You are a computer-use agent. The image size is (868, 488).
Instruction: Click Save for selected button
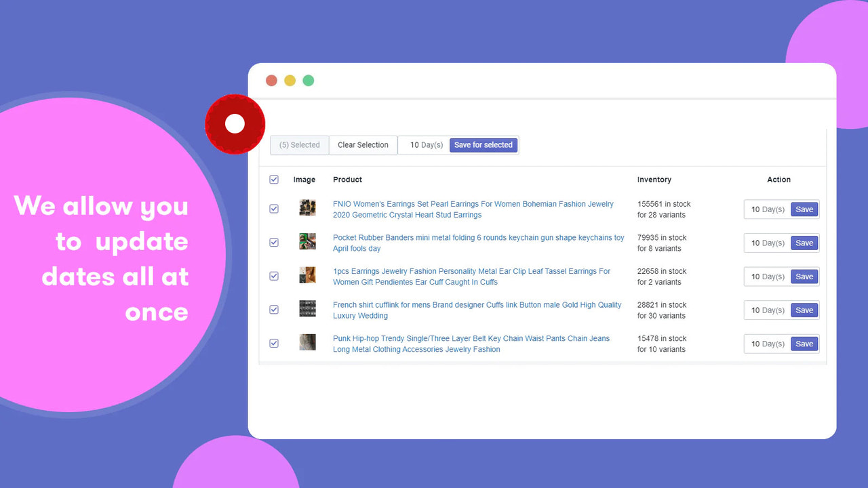[484, 145]
